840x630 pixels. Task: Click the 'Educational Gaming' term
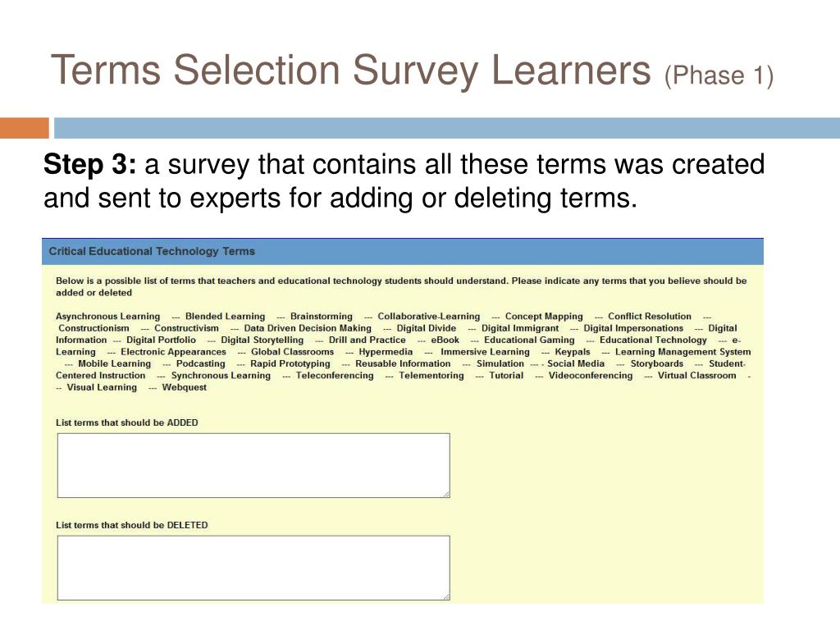pyautogui.click(x=529, y=340)
